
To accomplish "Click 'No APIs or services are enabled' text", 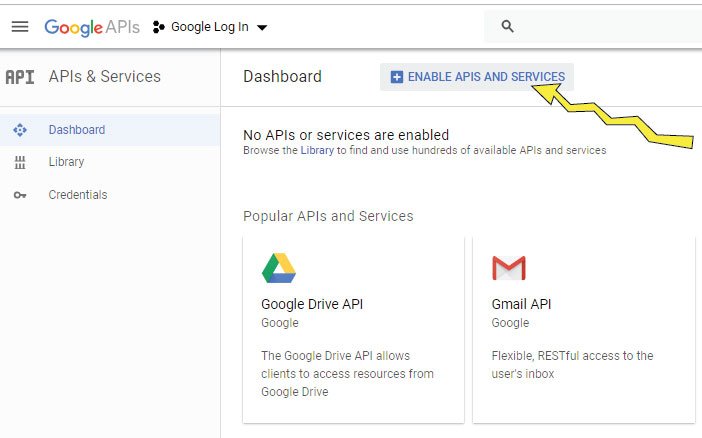I will click(346, 135).
